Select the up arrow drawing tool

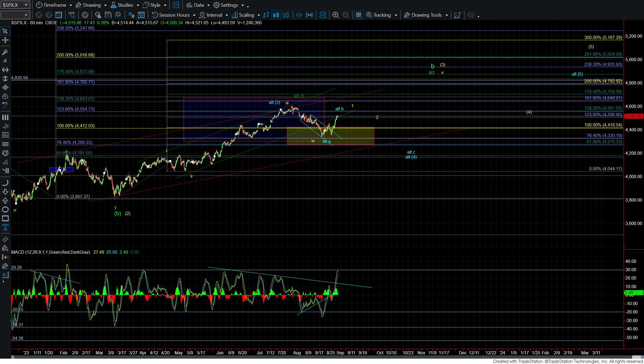[x=5, y=201]
